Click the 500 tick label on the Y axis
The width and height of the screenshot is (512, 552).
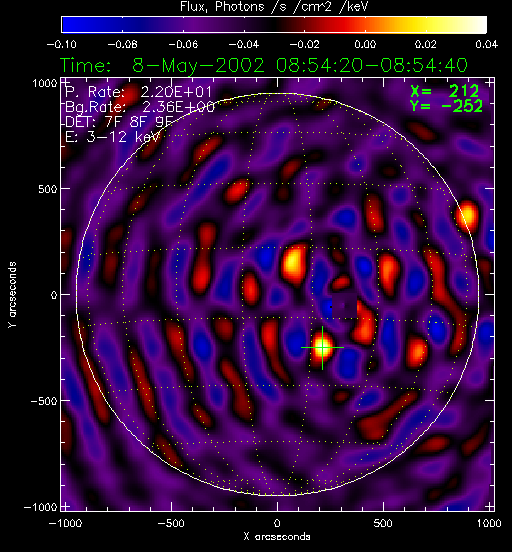(x=47, y=189)
